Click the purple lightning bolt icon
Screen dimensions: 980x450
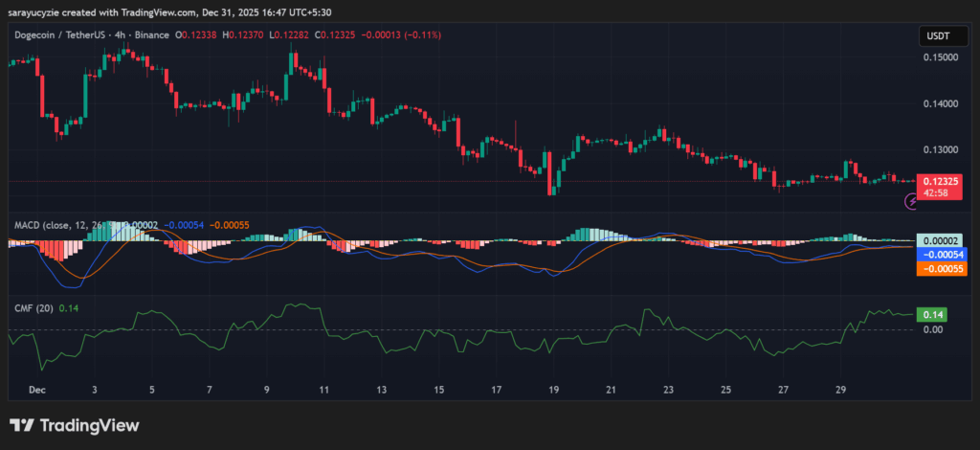point(910,201)
